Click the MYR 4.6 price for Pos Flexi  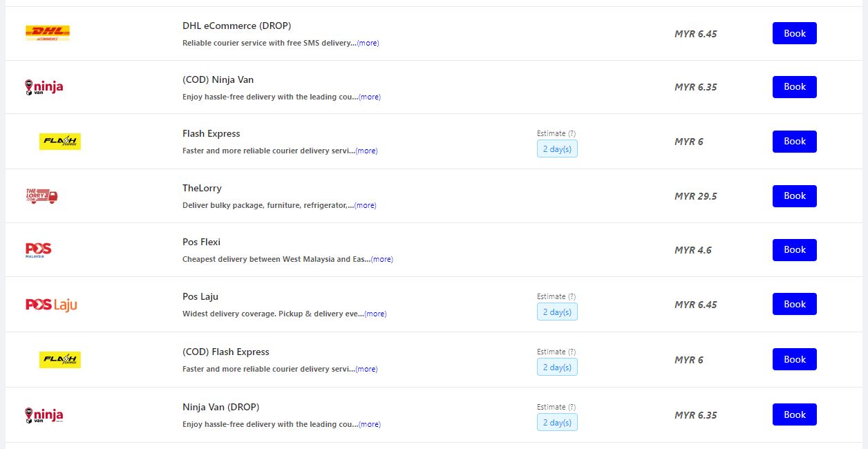pos(693,250)
